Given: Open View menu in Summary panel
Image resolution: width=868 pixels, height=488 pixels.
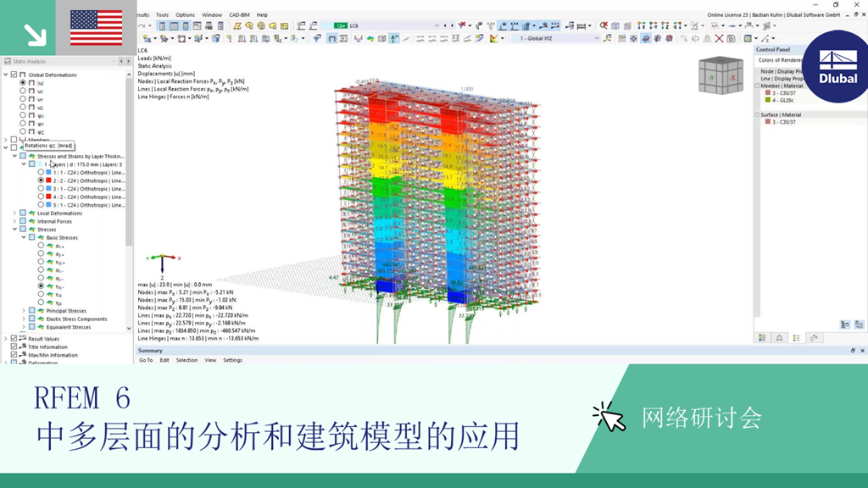Looking at the screenshot, I should point(210,360).
